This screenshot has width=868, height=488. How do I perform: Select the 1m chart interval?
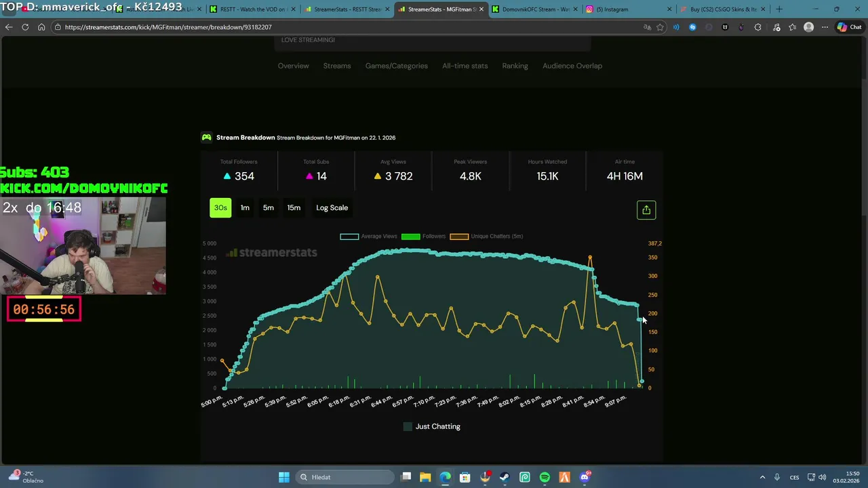click(x=245, y=208)
